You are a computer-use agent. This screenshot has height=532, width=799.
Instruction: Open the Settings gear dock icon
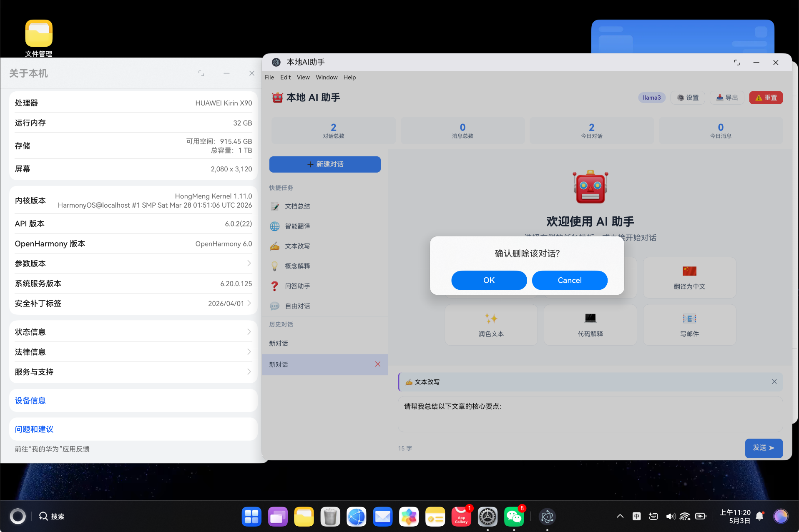tap(487, 517)
